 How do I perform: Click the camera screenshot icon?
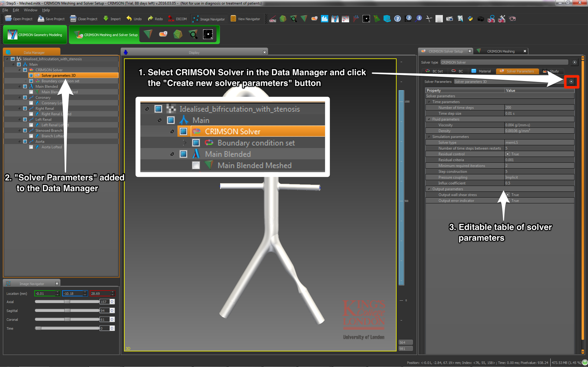click(481, 19)
